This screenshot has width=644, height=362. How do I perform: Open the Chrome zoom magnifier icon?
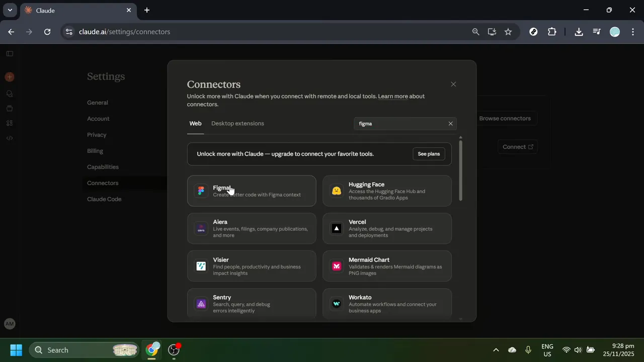(x=476, y=32)
